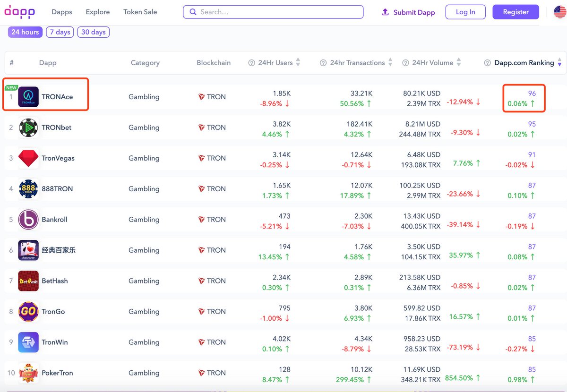Click the Log In button
The image size is (567, 392).
pyautogui.click(x=465, y=12)
